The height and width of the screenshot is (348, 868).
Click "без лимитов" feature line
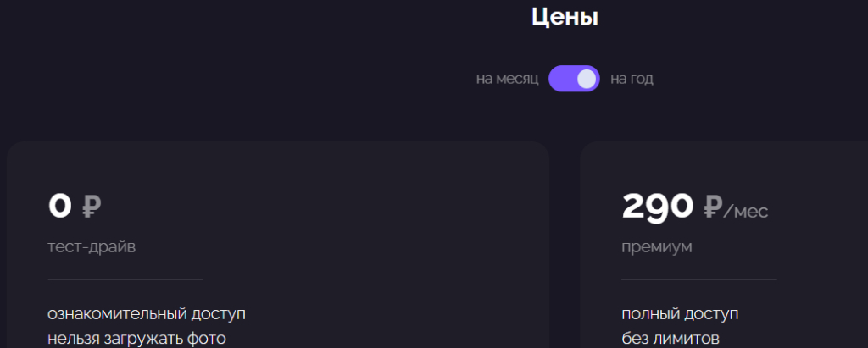[x=670, y=340]
